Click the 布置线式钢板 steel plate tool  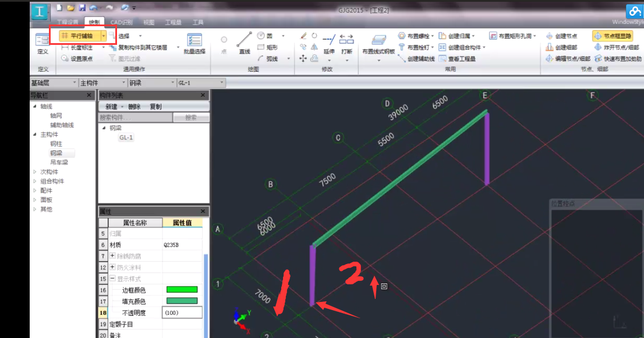(x=378, y=44)
